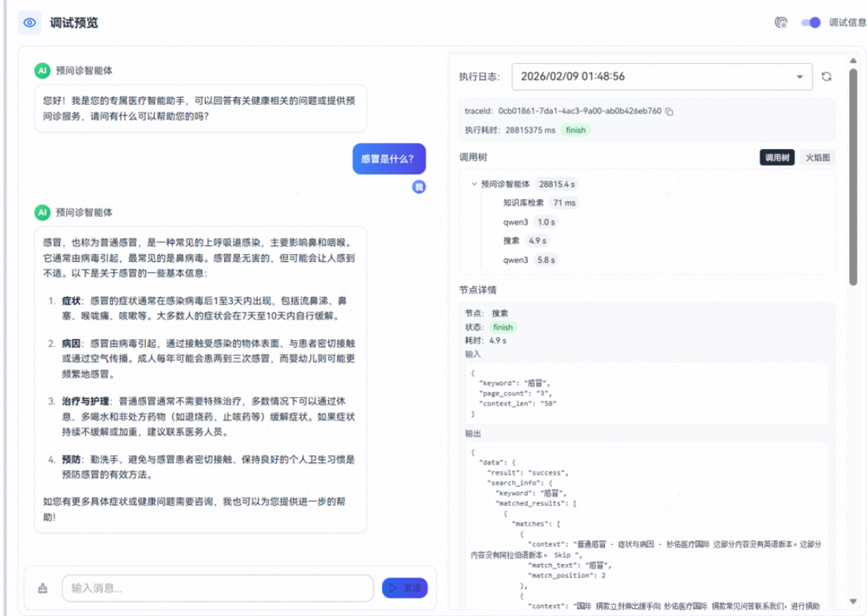867x616 pixels.
Task: Click the AI avatar above the 感冒 answer
Action: tap(42, 212)
